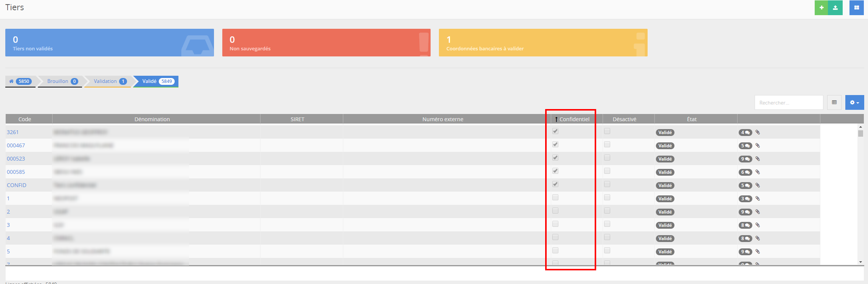Toggle Confidentiel checkbox for row 3261
Image resolution: width=868 pixels, height=284 pixels.
555,131
